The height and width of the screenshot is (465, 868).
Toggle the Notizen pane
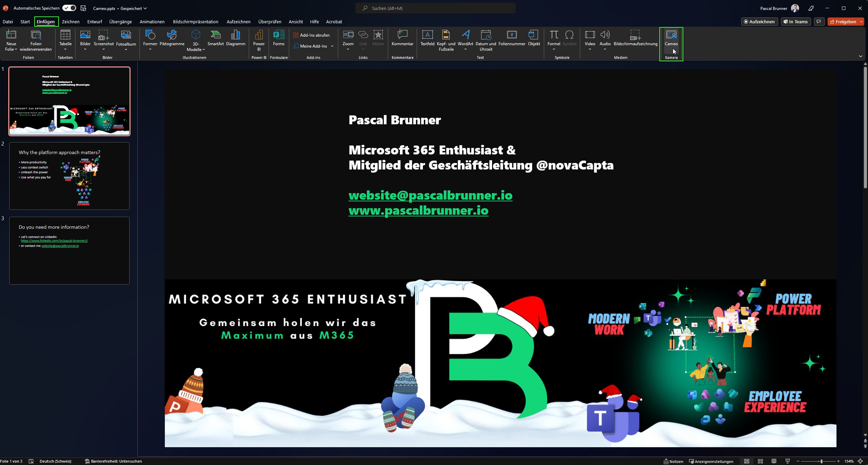click(673, 461)
